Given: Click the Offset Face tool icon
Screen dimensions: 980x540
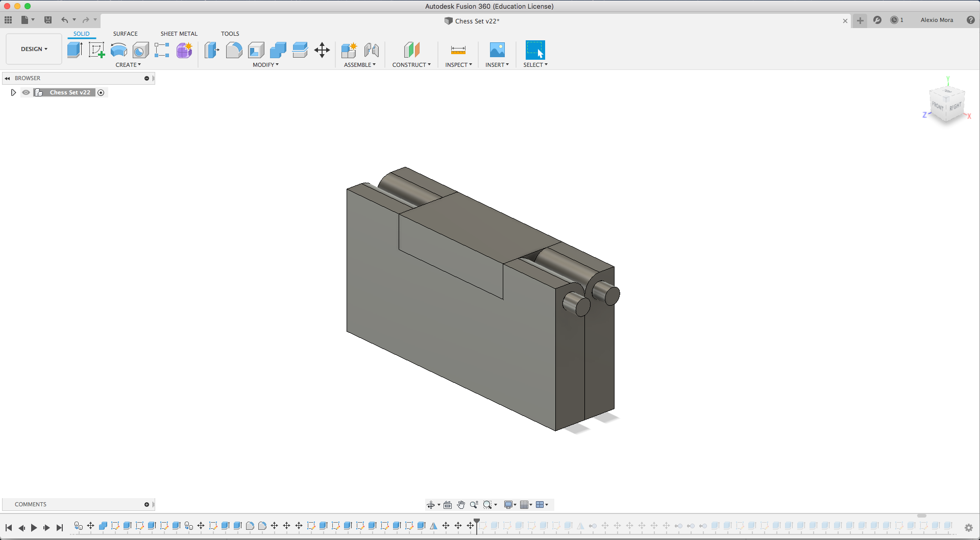Looking at the screenshot, I should [300, 50].
